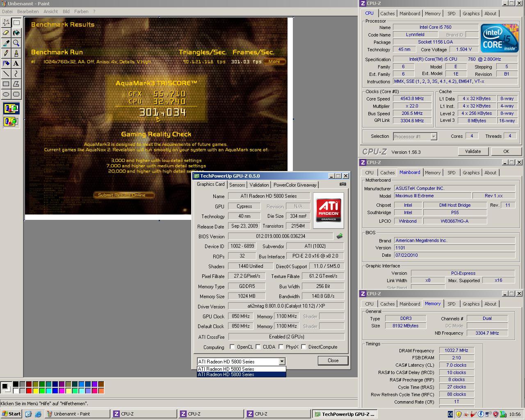Open the SPD tab in the top CPU-Z window
The image size is (525, 420).
(x=451, y=14)
